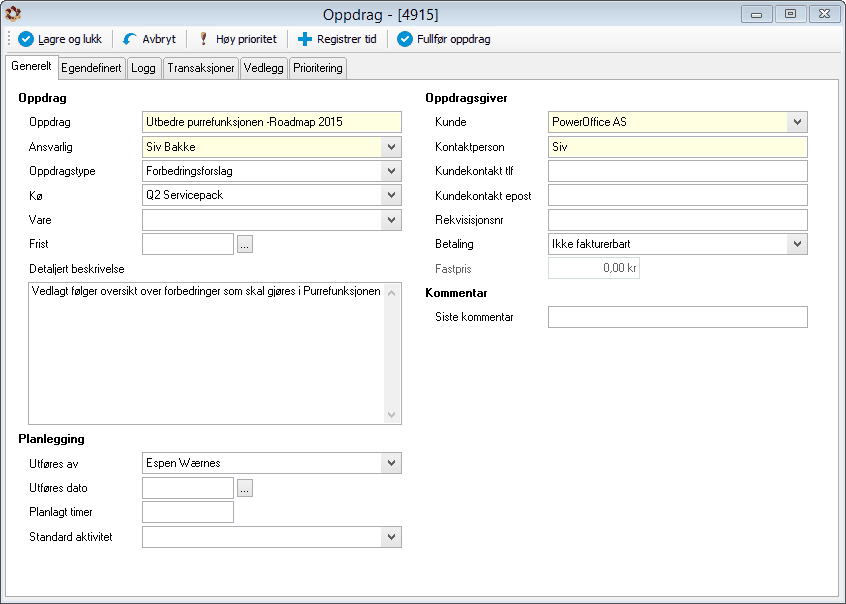Click the Oppdrag title input field

[272, 122]
